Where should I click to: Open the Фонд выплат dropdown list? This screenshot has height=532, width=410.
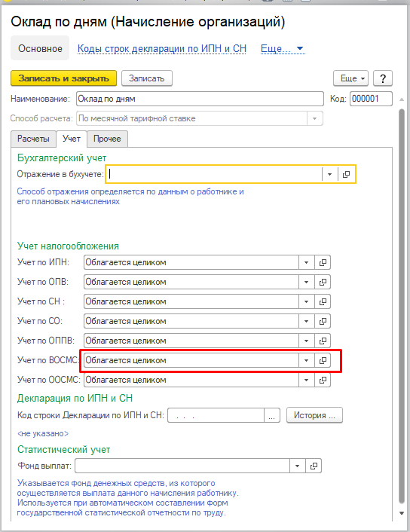click(x=297, y=466)
